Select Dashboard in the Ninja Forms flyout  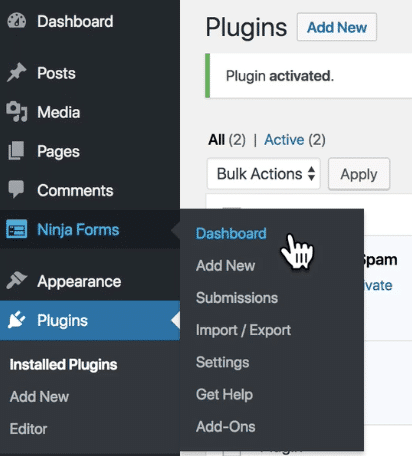[231, 233]
